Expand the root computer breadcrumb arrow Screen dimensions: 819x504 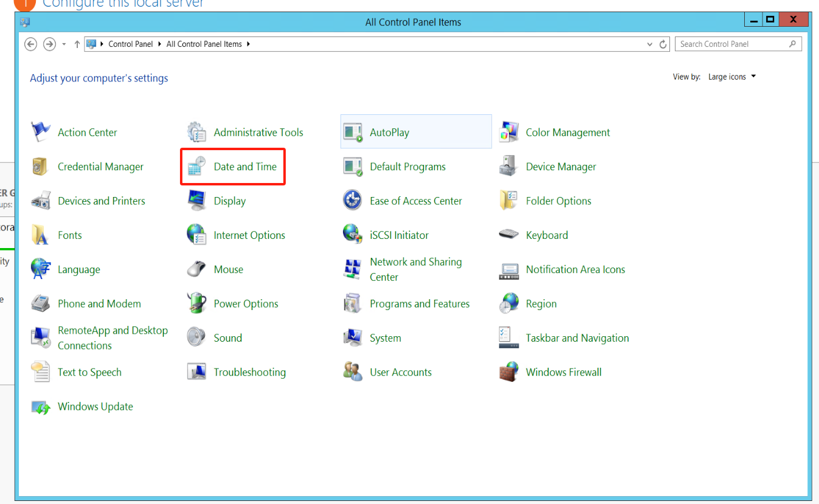(x=102, y=44)
